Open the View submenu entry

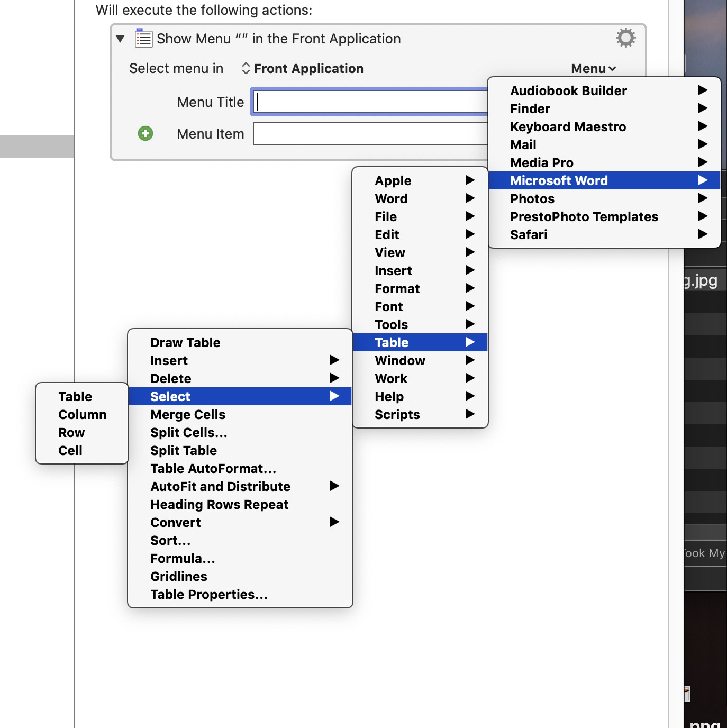pos(420,253)
